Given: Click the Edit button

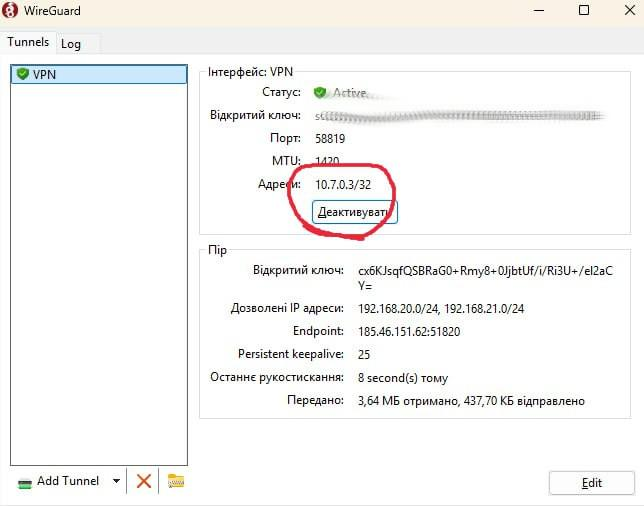Looking at the screenshot, I should click(591, 483).
